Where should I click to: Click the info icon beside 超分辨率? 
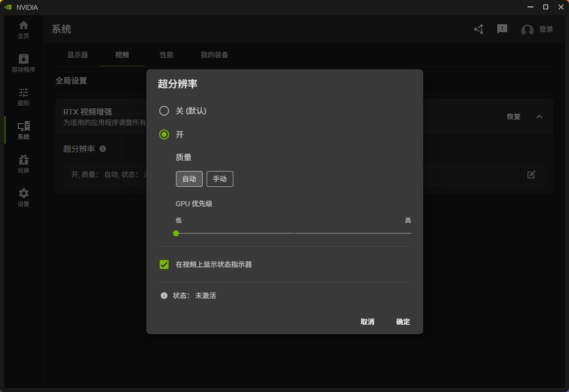point(103,149)
